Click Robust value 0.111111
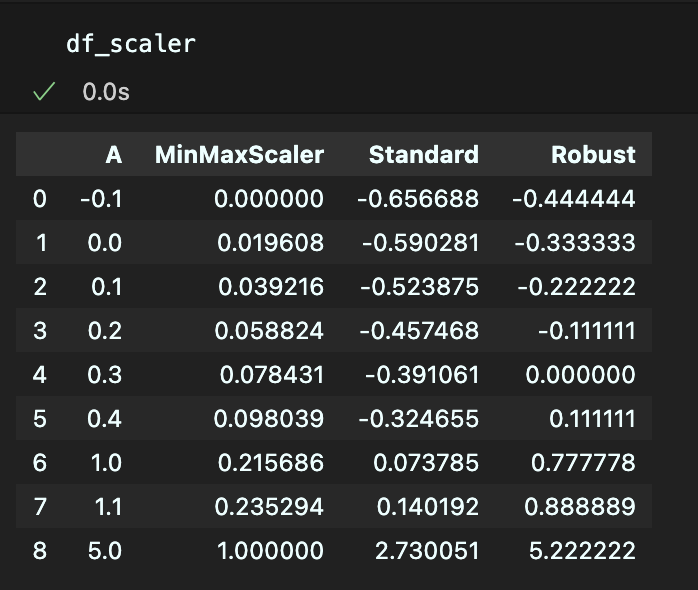 [592, 419]
